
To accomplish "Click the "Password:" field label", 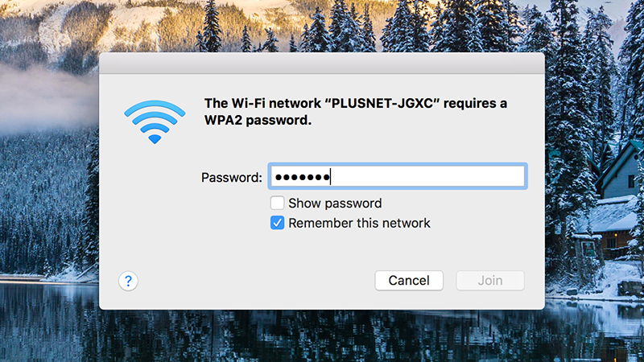I will (231, 177).
